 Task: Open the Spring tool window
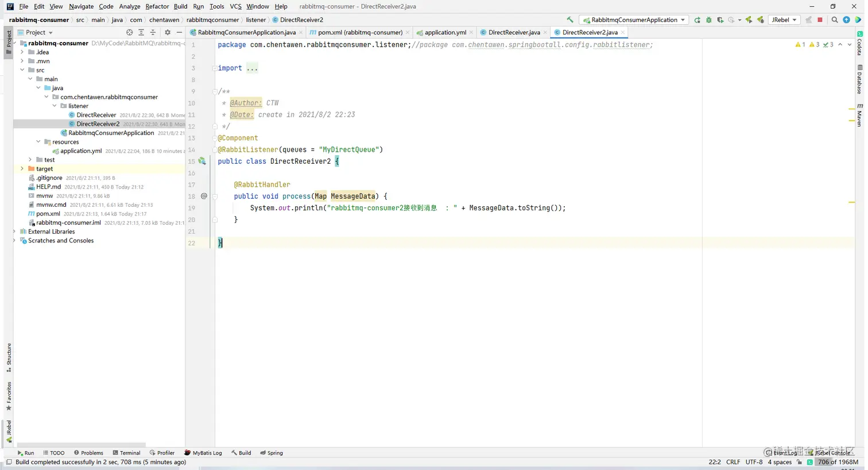tap(272, 453)
